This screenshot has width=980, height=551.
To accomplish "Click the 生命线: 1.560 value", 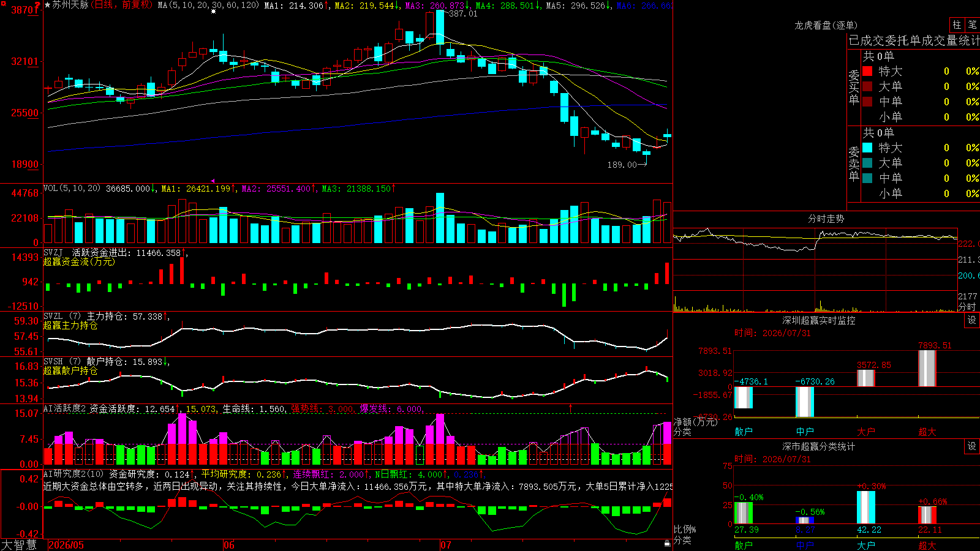I will 254,408.
